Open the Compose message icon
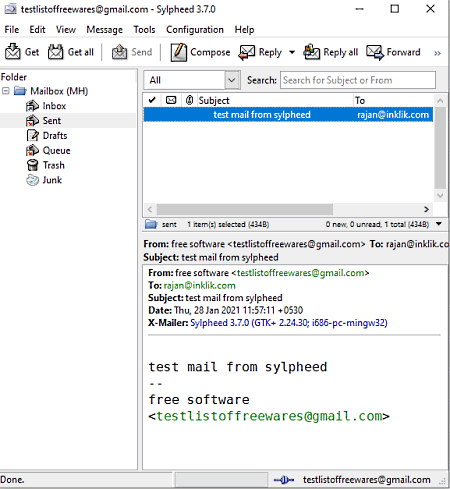The height and width of the screenshot is (489, 450). [x=178, y=52]
